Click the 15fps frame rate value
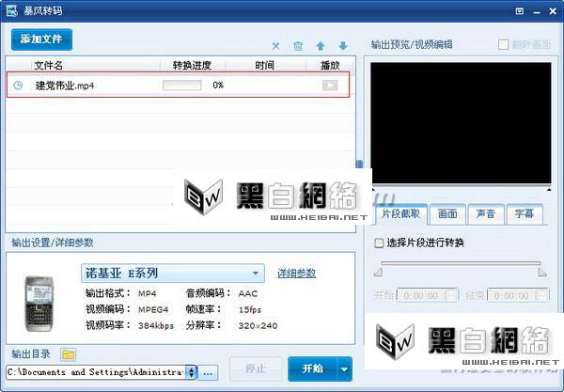Screen dimensions: 564x392 coord(250,309)
